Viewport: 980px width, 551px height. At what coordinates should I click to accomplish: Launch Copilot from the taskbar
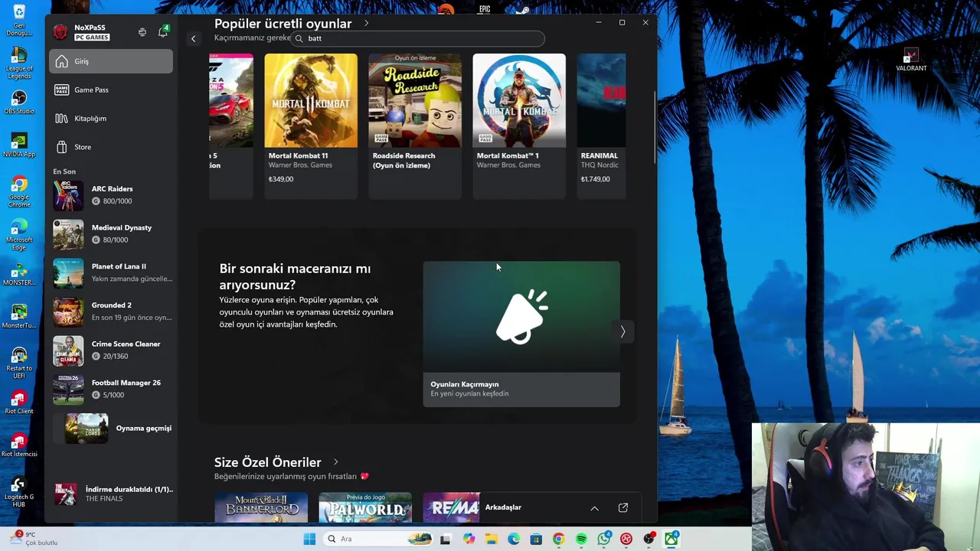pyautogui.click(x=469, y=539)
